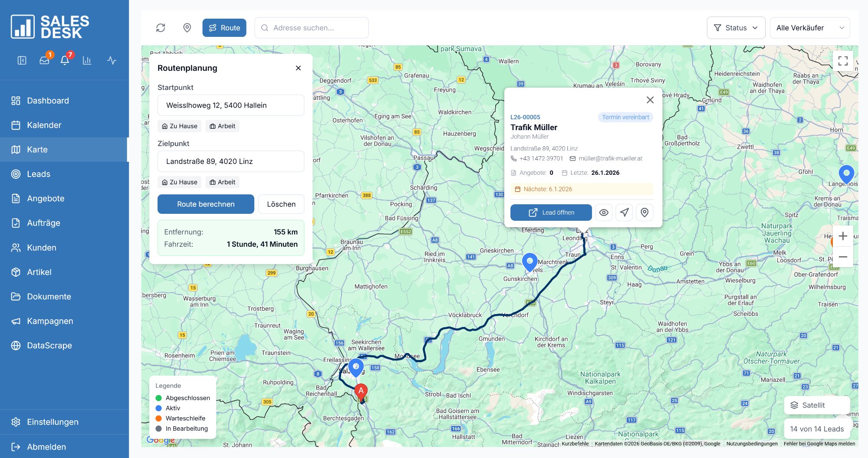Open the analytics bar chart icon
The image size is (868, 458).
coord(87,61)
